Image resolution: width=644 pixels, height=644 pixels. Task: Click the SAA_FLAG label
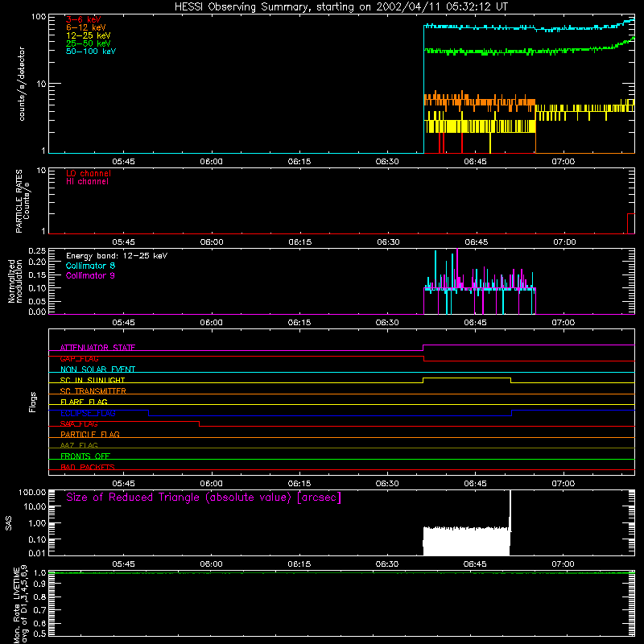79,424
